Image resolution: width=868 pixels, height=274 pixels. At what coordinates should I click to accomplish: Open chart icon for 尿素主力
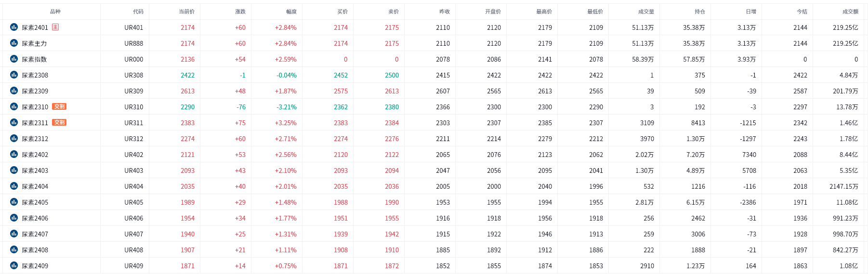[x=14, y=43]
